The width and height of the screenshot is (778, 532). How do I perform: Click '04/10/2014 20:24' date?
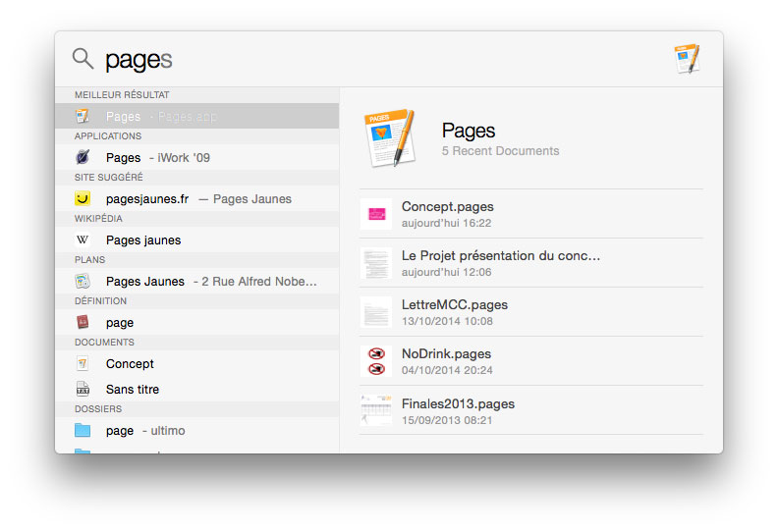[447, 370]
